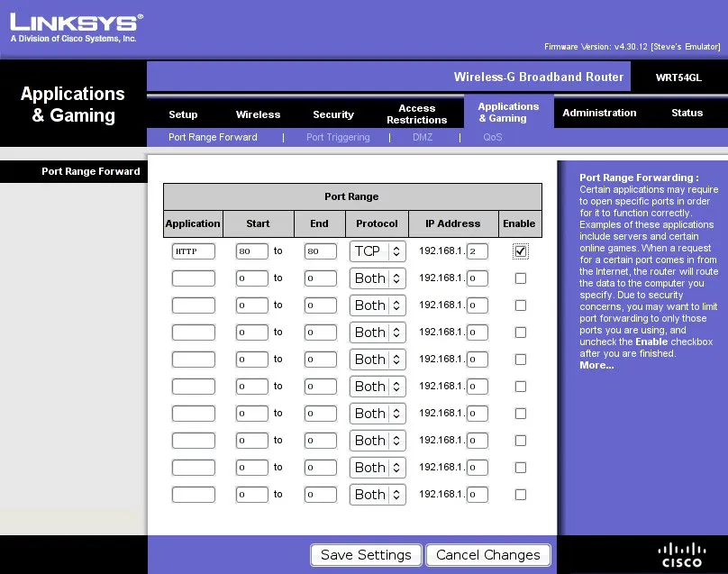
Task: Open the Setup tab
Action: pyautogui.click(x=183, y=114)
